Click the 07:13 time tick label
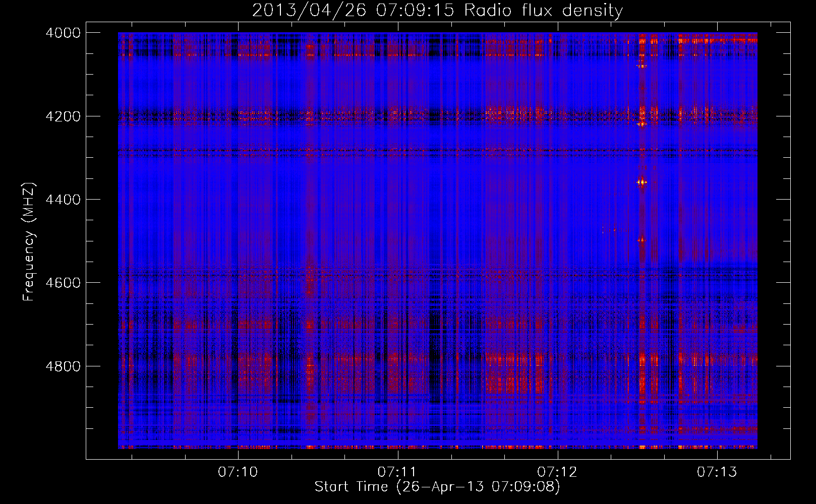Screen dimensions: 816x504 click(x=717, y=472)
